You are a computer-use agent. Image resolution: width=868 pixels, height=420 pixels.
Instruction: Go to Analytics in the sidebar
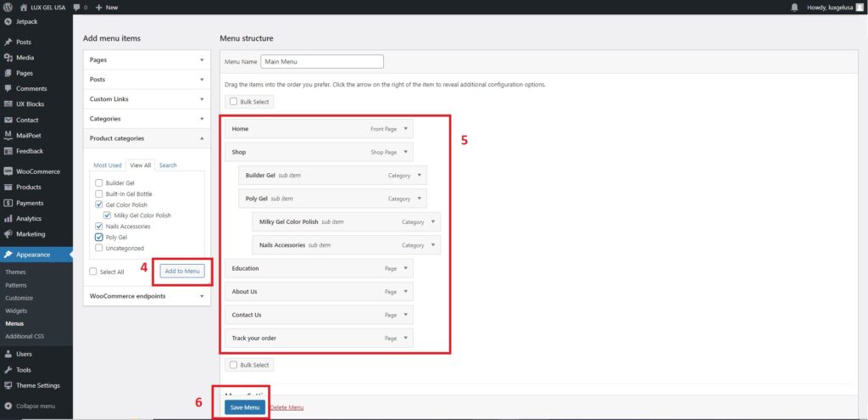[x=28, y=218]
